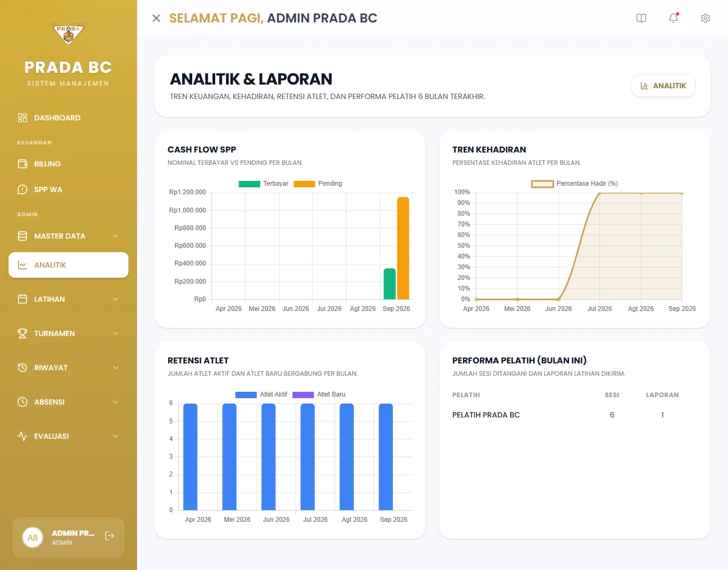The height and width of the screenshot is (570, 728).
Task: Expand the Evaluasi submenu chevron
Action: point(116,436)
